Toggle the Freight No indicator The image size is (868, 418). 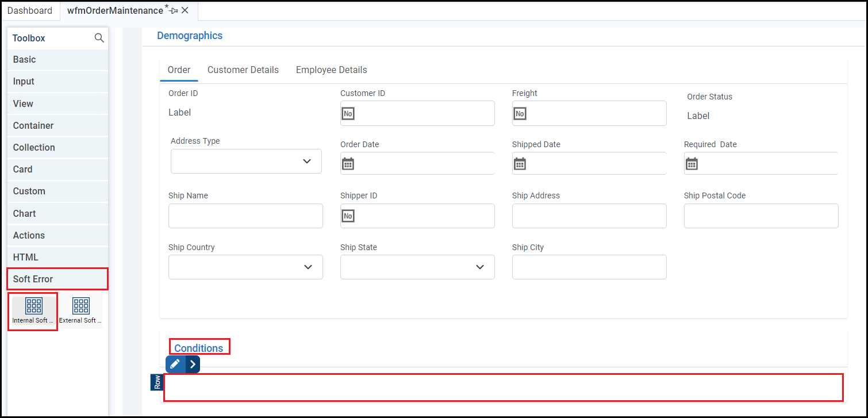(x=520, y=113)
